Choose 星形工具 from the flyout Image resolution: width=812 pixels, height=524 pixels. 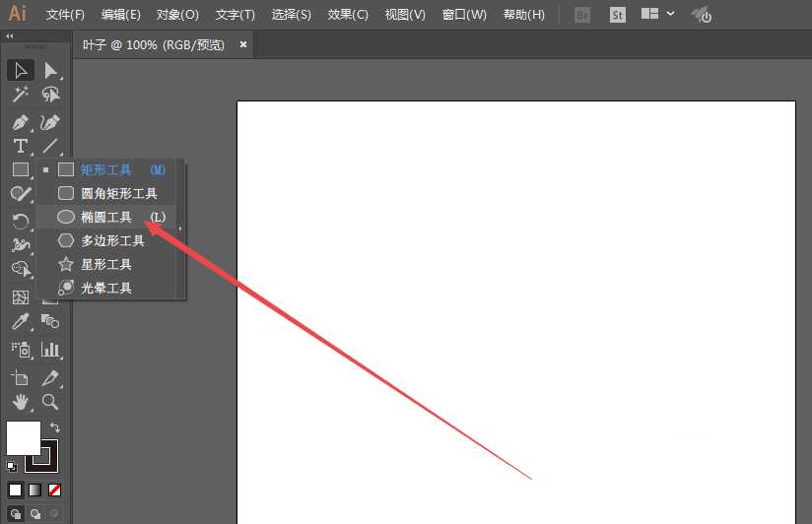pos(106,264)
